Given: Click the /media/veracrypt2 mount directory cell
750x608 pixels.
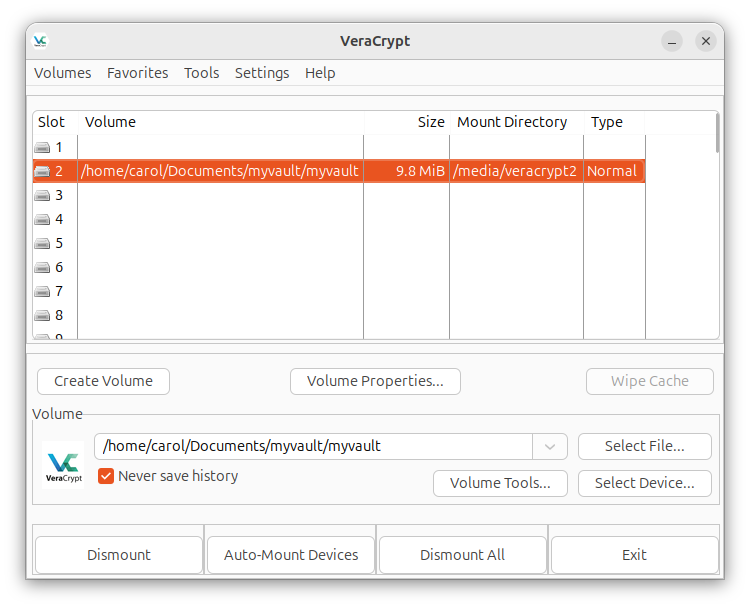Looking at the screenshot, I should [x=515, y=171].
